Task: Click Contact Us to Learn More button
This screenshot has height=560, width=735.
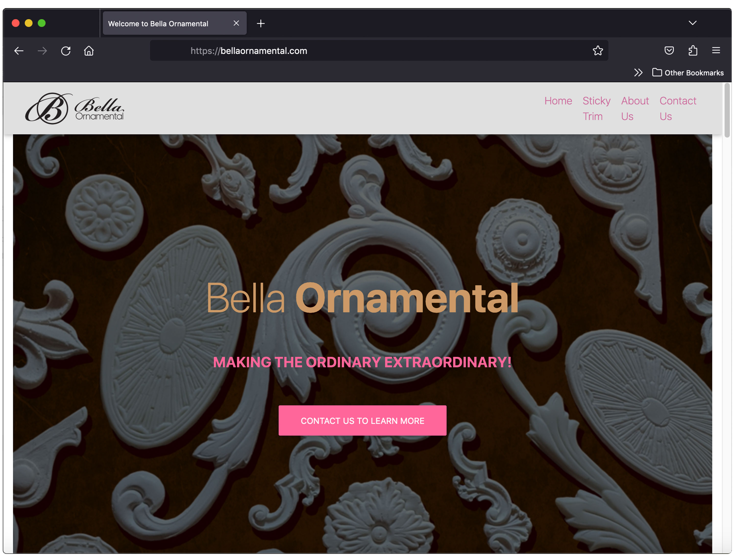Action: coord(363,420)
